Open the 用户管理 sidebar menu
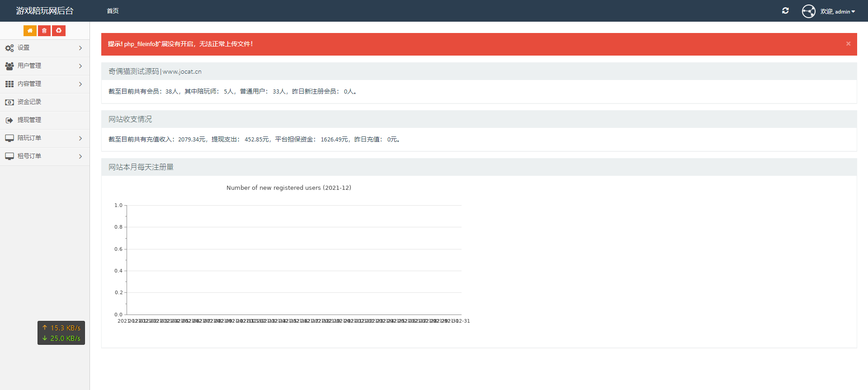The width and height of the screenshot is (868, 390). pyautogui.click(x=45, y=66)
